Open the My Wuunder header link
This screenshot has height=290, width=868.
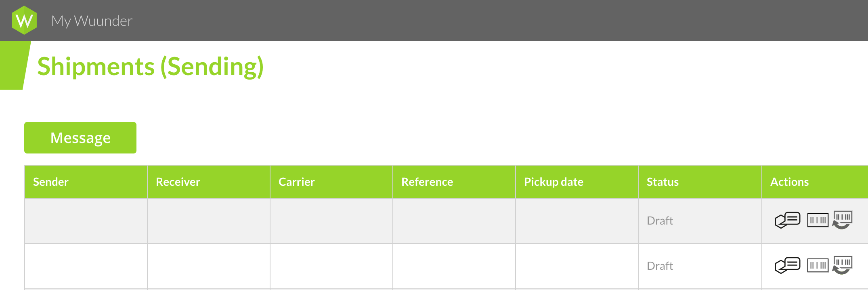tap(92, 21)
